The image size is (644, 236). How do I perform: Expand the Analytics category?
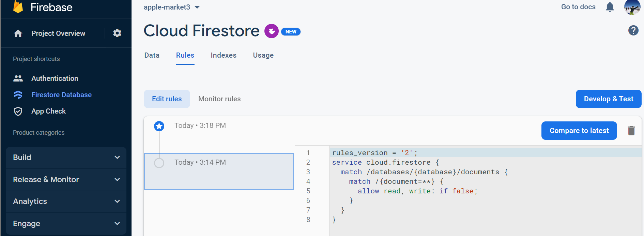66,202
